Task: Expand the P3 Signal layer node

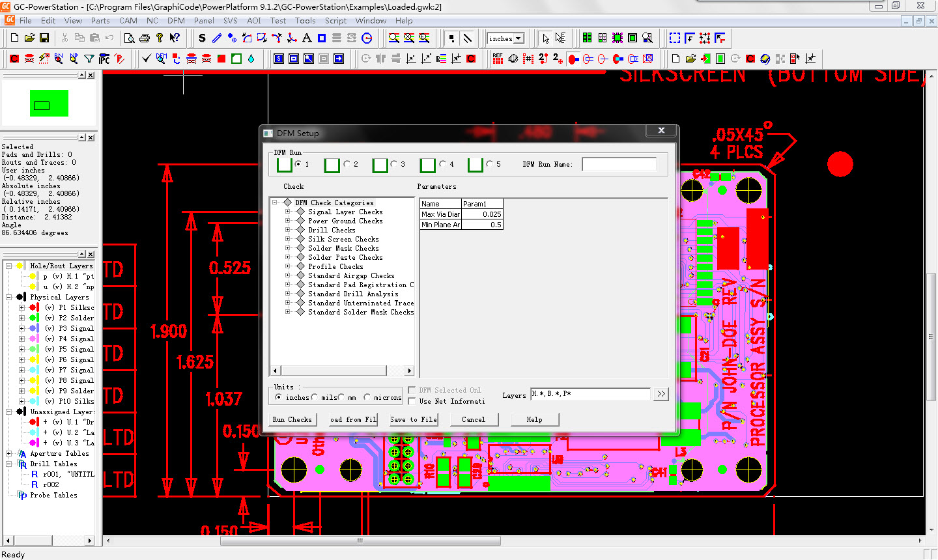Action: (x=21, y=328)
